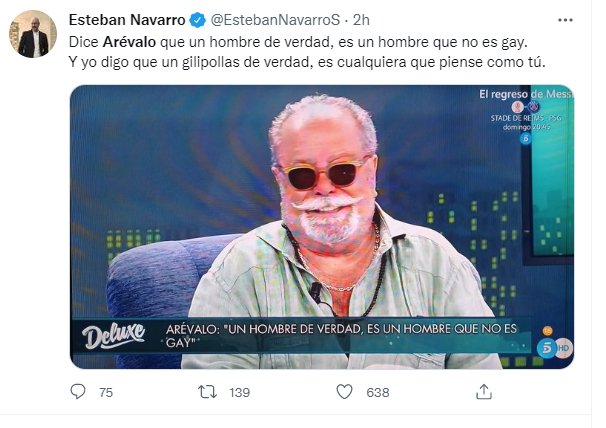Viewport: 606px width, 428px height.
Task: Open the @EstebanNavarroS handle link
Action: pyautogui.click(x=275, y=20)
